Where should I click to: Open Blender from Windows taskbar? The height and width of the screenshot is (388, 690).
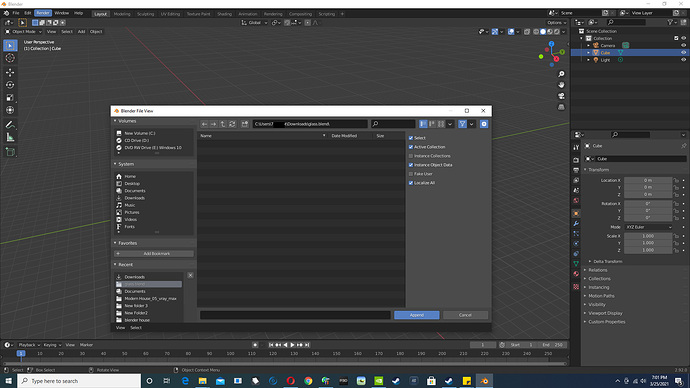[484, 381]
